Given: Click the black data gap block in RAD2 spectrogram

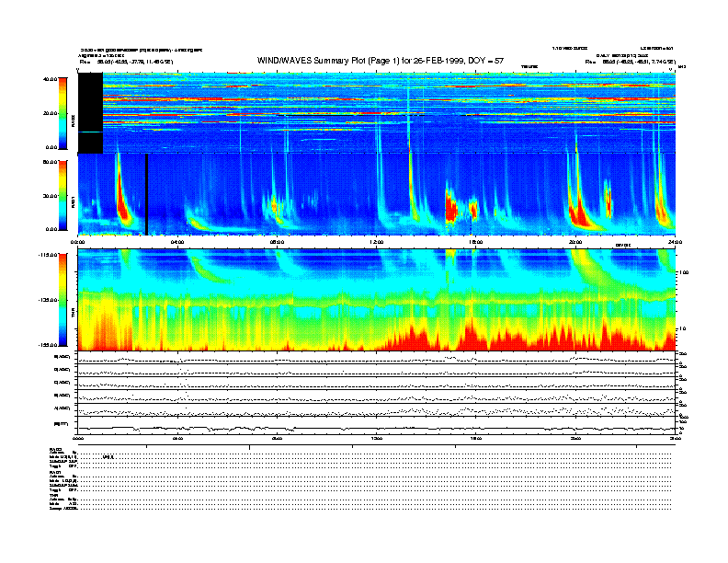Looking at the screenshot, I should point(90,113).
